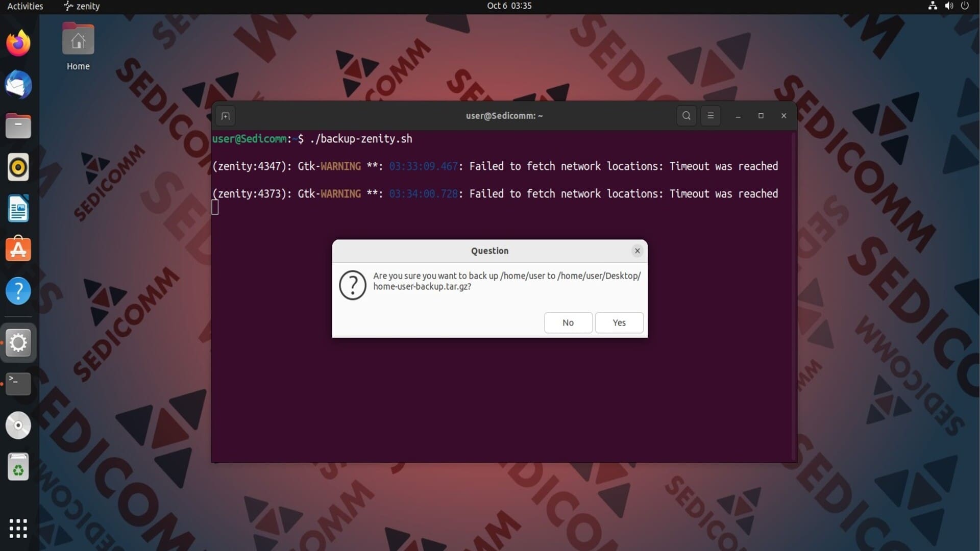Screen dimensions: 980x551
Task: Open system menu via power icon
Action: (964, 6)
